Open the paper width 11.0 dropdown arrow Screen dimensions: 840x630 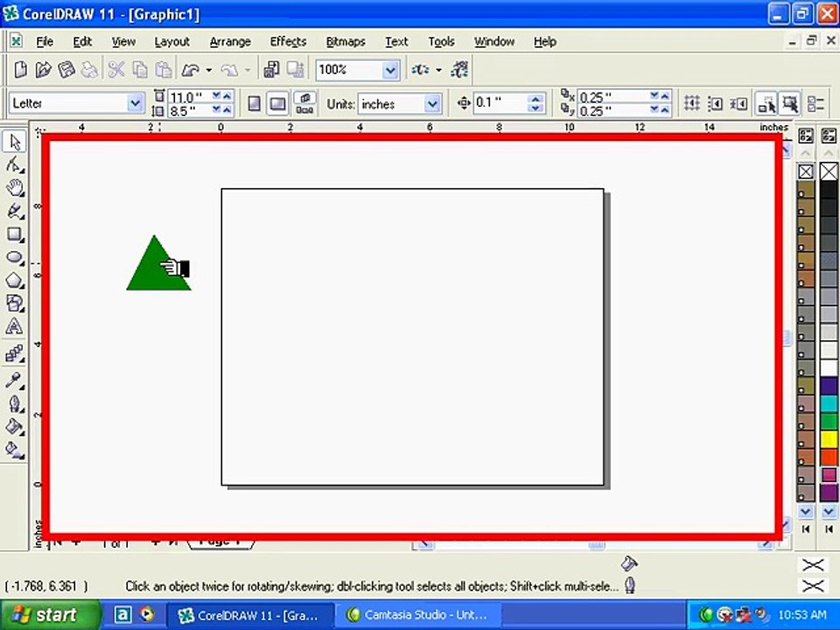(216, 96)
